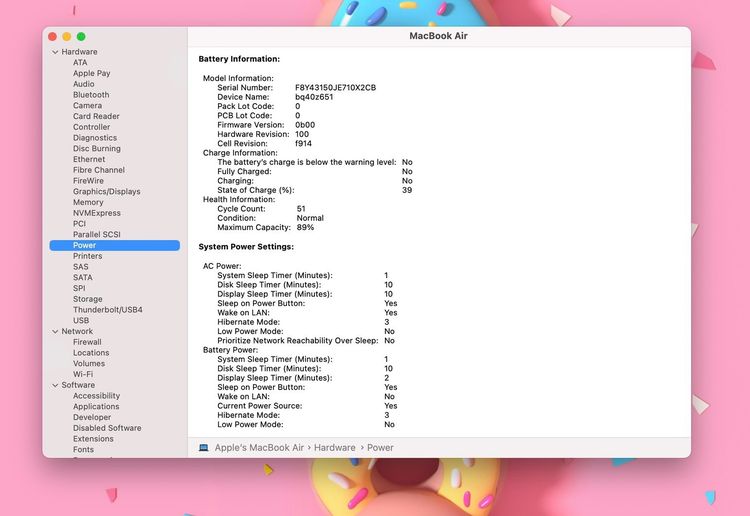Select Controller in the sidebar
Viewport: 750px width, 516px height.
[91, 127]
